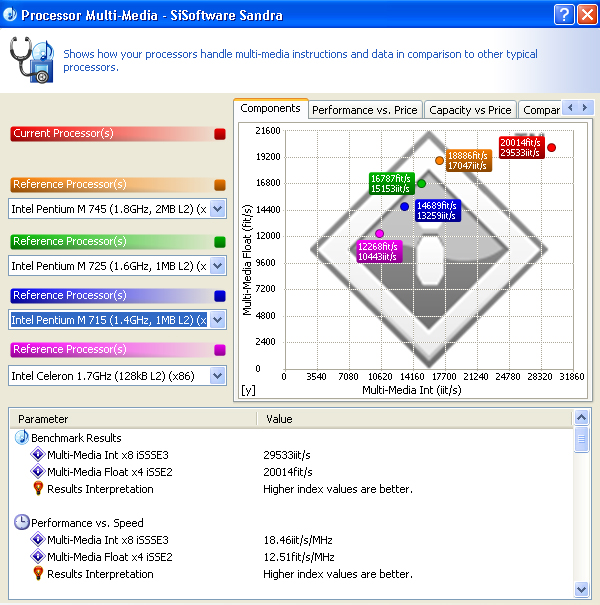Click the help question mark button
This screenshot has height=605, width=600.
[x=563, y=15]
